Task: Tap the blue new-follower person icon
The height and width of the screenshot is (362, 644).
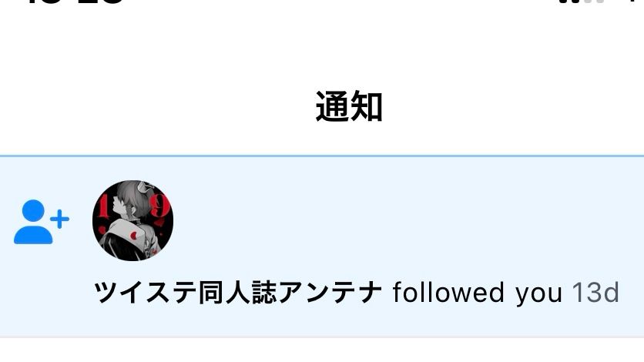Action: 41,222
